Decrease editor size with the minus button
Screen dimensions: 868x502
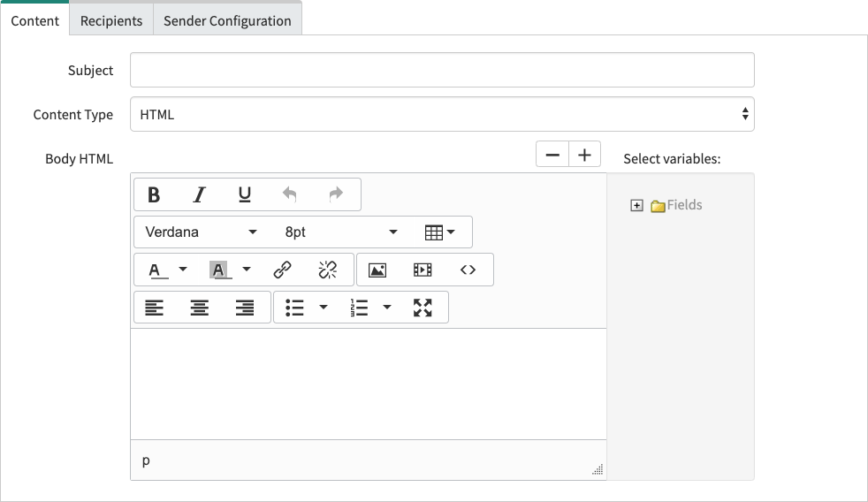pyautogui.click(x=552, y=155)
